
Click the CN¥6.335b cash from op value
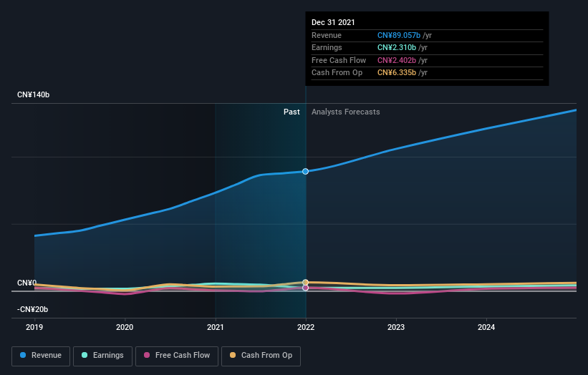pos(397,73)
